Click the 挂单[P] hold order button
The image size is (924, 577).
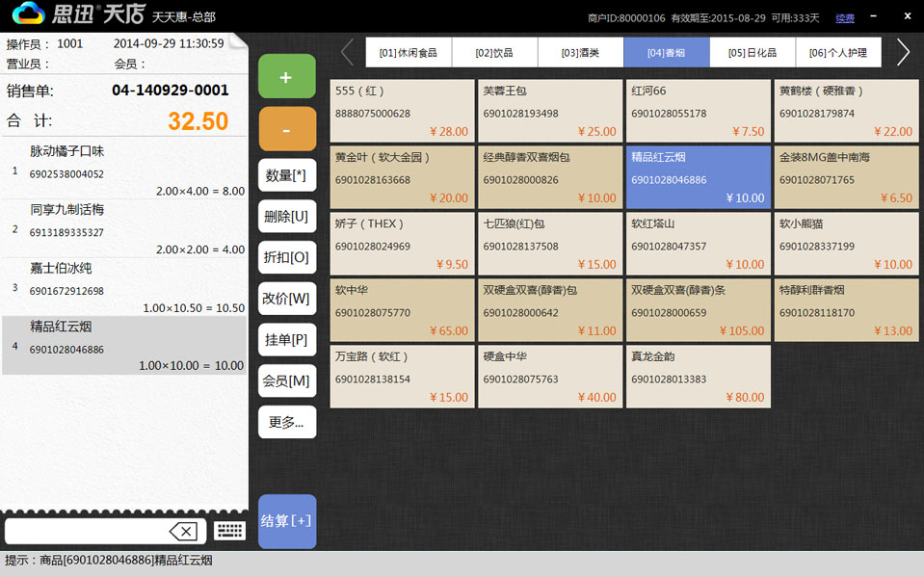[287, 340]
